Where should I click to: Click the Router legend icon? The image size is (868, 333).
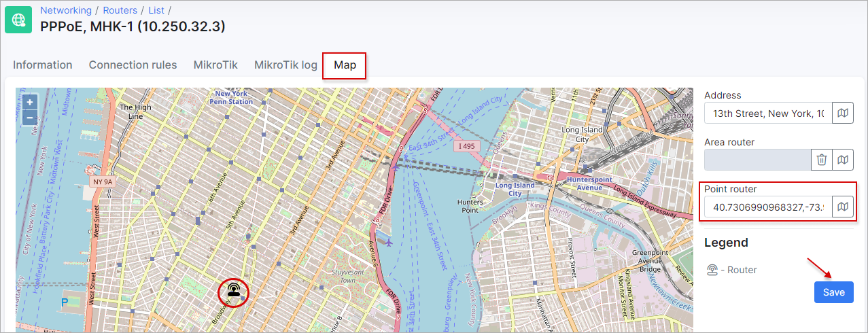pyautogui.click(x=712, y=270)
